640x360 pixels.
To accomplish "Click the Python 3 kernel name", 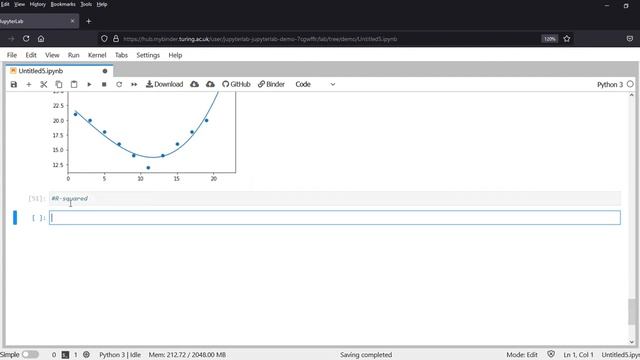I will click(x=610, y=84).
